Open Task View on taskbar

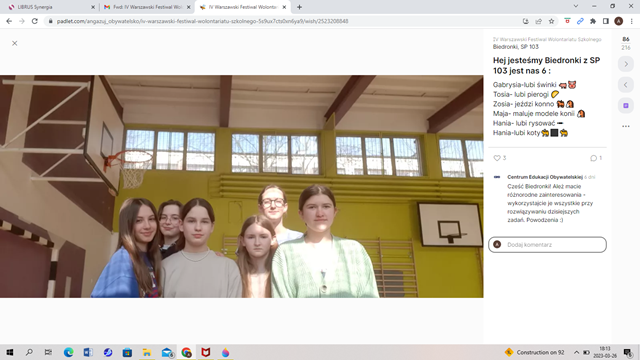point(48,352)
